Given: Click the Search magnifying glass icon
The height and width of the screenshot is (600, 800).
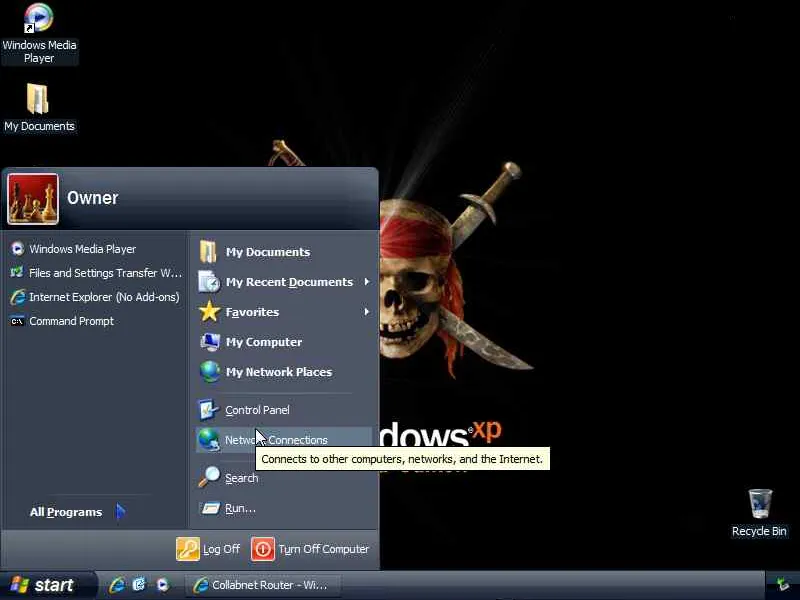Looking at the screenshot, I should (x=209, y=477).
